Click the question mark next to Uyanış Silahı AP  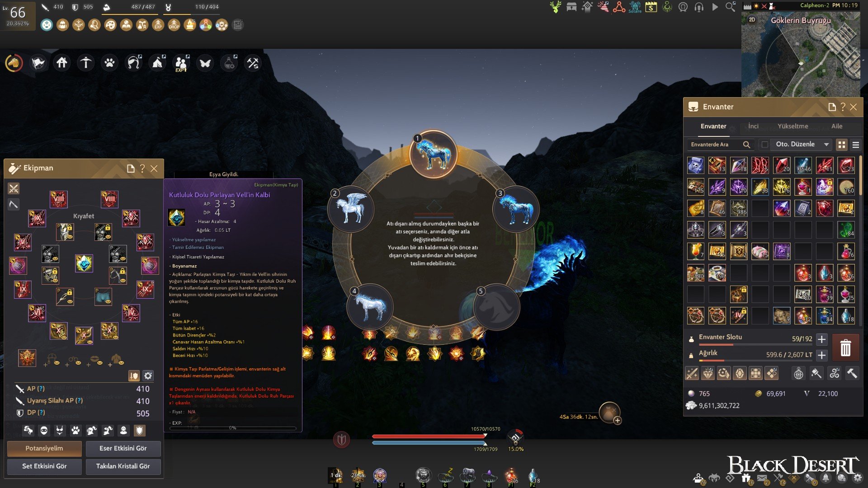click(x=79, y=401)
